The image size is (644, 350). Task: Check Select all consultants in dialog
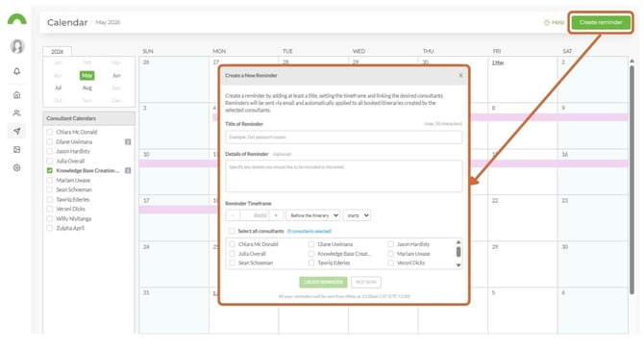click(x=232, y=231)
